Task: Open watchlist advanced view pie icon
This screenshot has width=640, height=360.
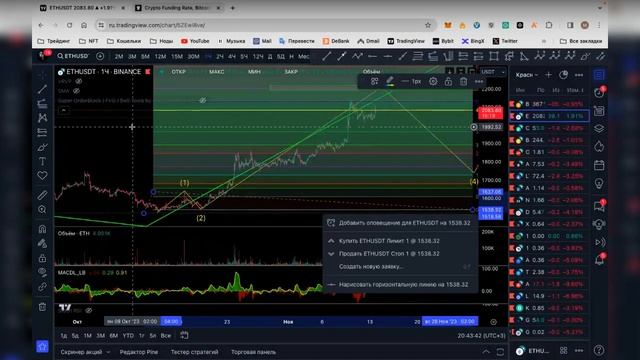Action: click(x=564, y=75)
